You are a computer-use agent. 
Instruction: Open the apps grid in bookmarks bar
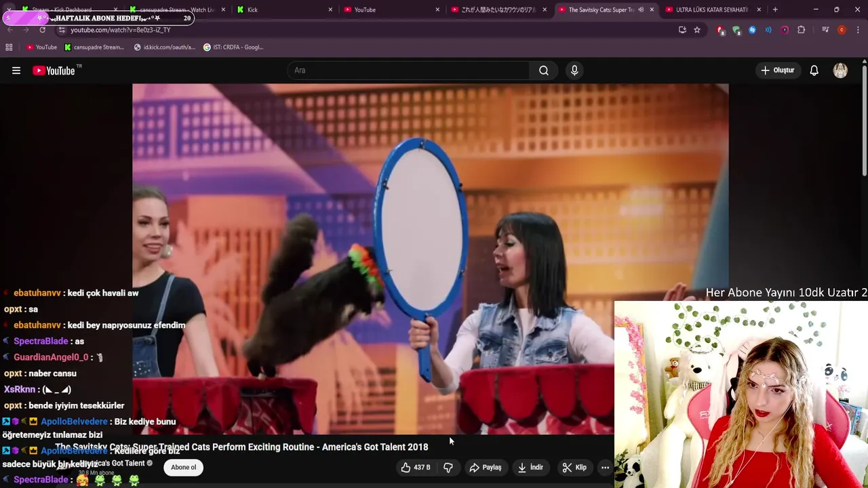(x=9, y=47)
